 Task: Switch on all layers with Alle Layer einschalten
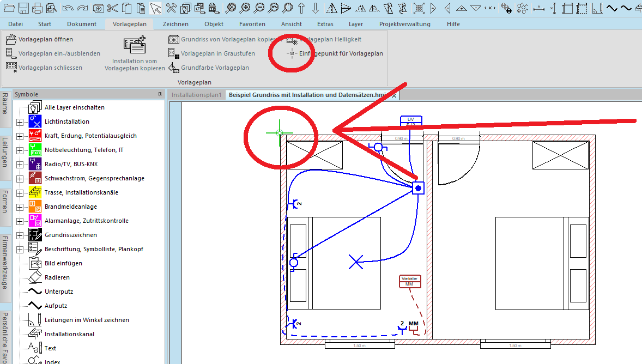74,107
